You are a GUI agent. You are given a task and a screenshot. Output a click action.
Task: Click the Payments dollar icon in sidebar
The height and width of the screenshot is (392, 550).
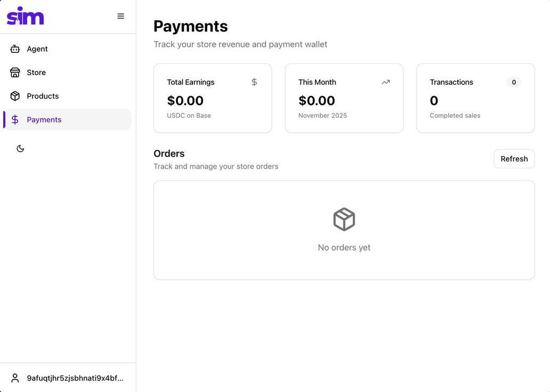click(x=15, y=120)
